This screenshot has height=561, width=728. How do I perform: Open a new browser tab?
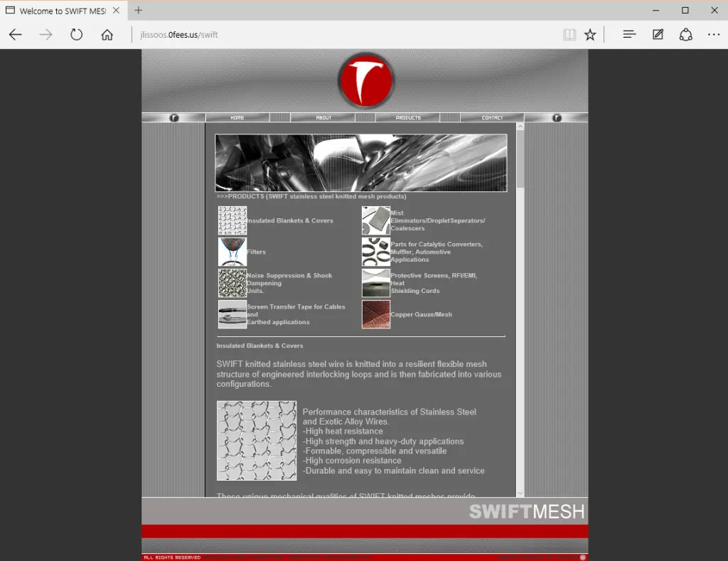coord(139,10)
